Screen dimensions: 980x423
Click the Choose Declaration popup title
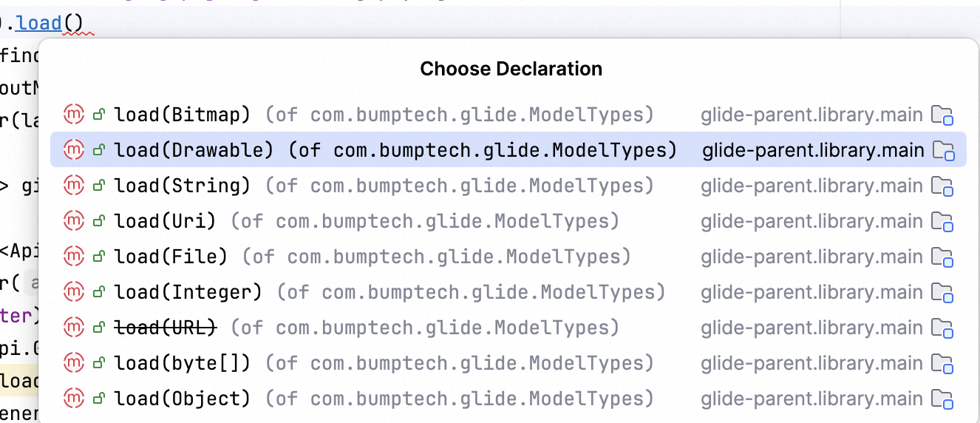[511, 69]
